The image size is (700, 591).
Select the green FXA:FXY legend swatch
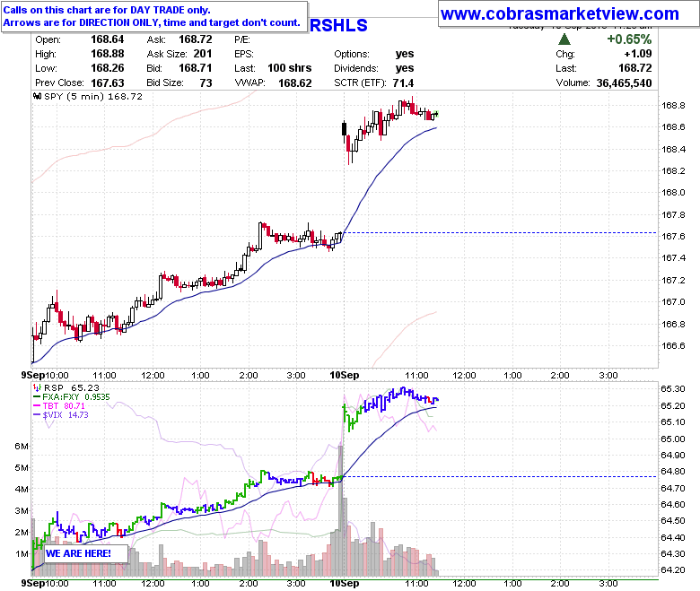[37, 397]
